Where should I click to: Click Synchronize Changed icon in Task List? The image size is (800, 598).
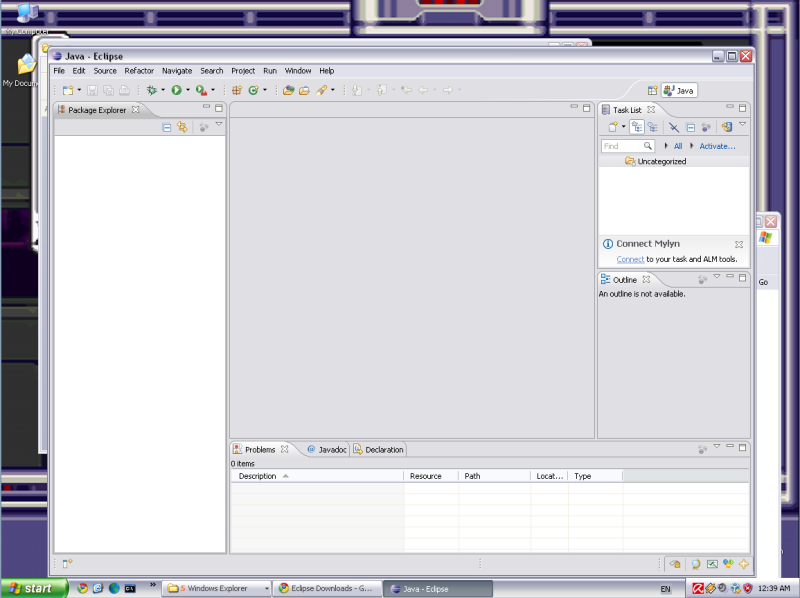click(x=727, y=127)
